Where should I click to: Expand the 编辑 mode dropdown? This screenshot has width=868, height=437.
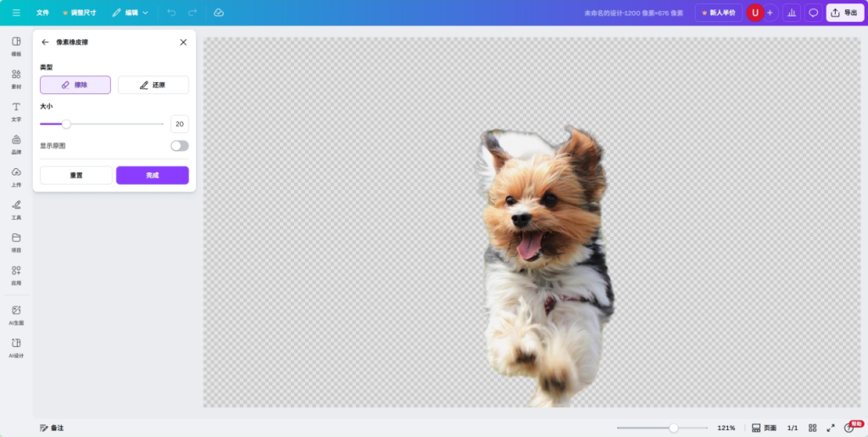coord(131,13)
